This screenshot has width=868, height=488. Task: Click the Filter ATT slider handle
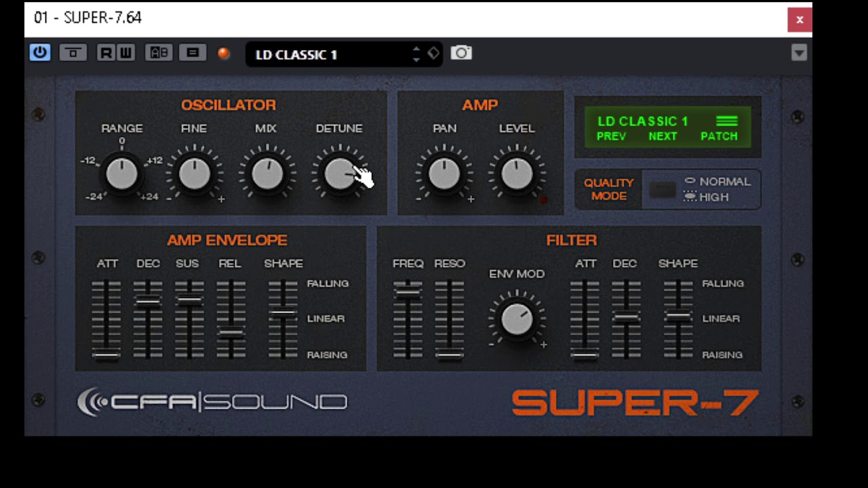pos(585,354)
